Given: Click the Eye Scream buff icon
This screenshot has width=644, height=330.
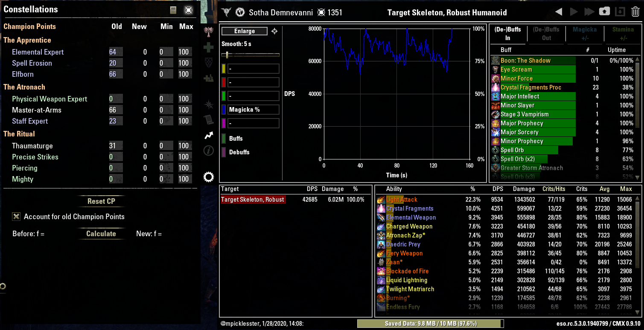Looking at the screenshot, I should coord(495,69).
